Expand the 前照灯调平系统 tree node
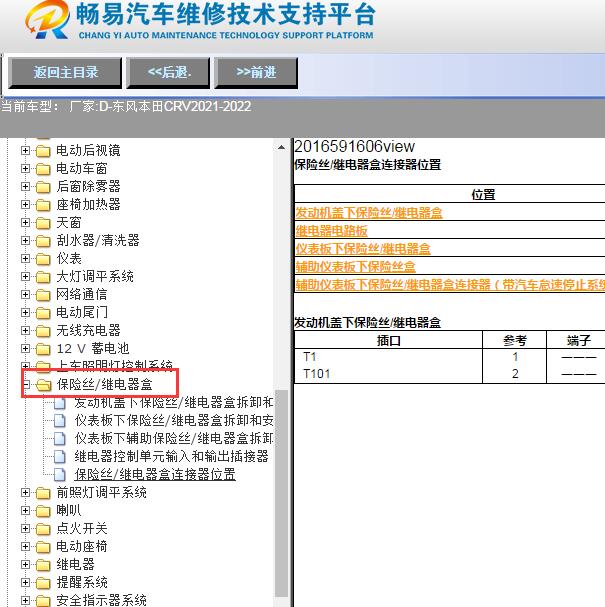The image size is (605, 607). pyautogui.click(x=25, y=492)
